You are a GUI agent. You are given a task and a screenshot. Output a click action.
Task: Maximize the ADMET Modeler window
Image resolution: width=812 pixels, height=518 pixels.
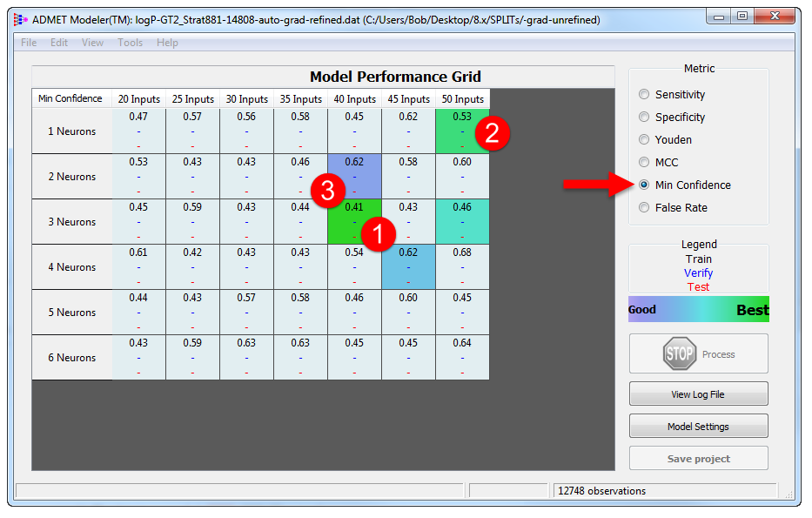[x=742, y=17]
